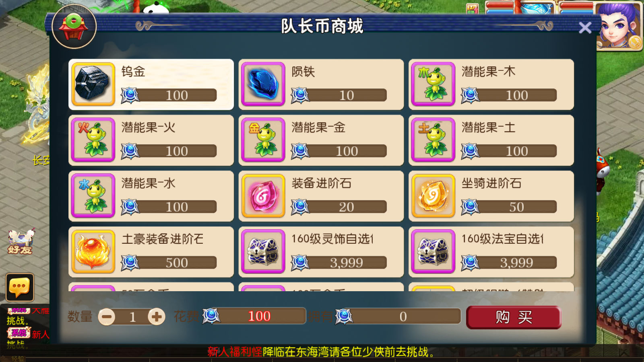
Task: Open the yellow chat bubble icon
Action: coord(20,287)
